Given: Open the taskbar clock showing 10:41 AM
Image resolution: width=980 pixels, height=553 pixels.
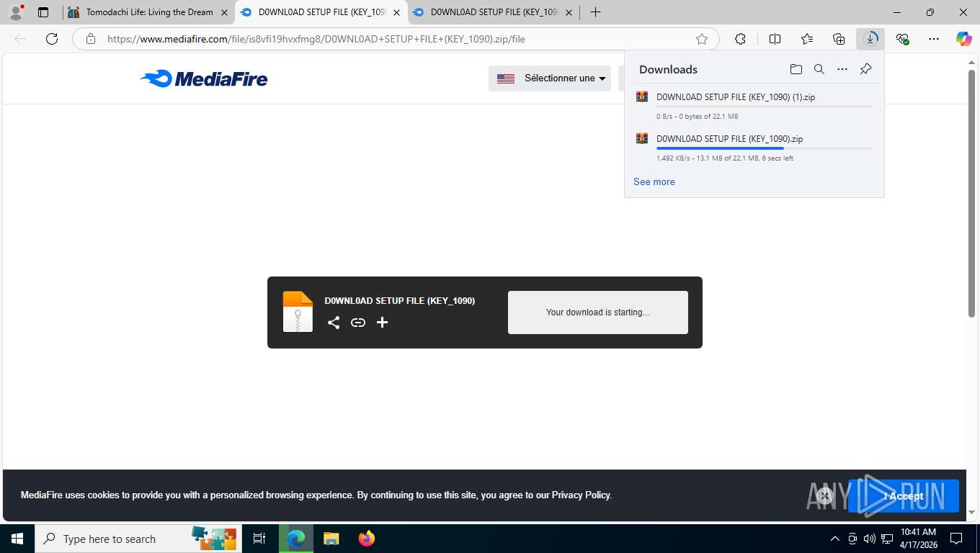Looking at the screenshot, I should tap(918, 539).
